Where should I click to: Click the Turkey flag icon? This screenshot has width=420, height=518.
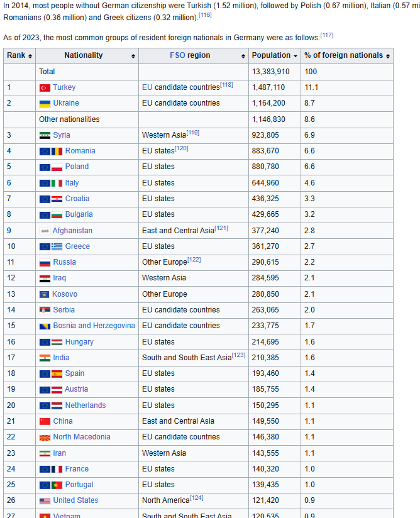45,88
